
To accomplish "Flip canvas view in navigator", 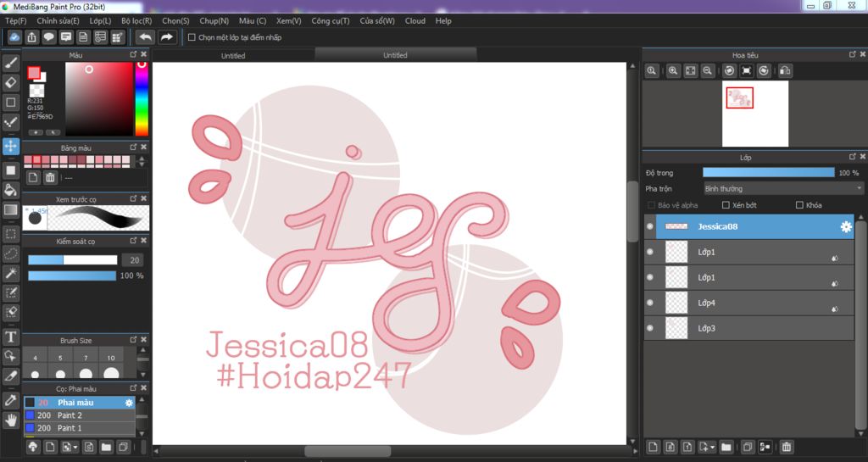I will pyautogui.click(x=784, y=71).
